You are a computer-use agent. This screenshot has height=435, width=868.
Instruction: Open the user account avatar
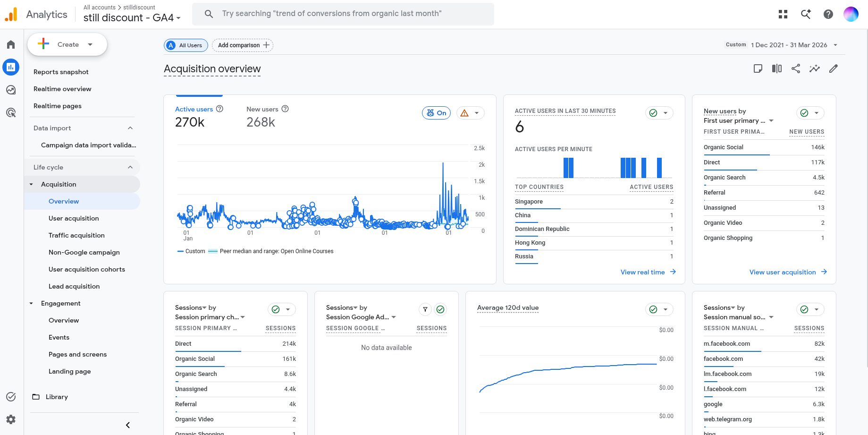coord(851,14)
